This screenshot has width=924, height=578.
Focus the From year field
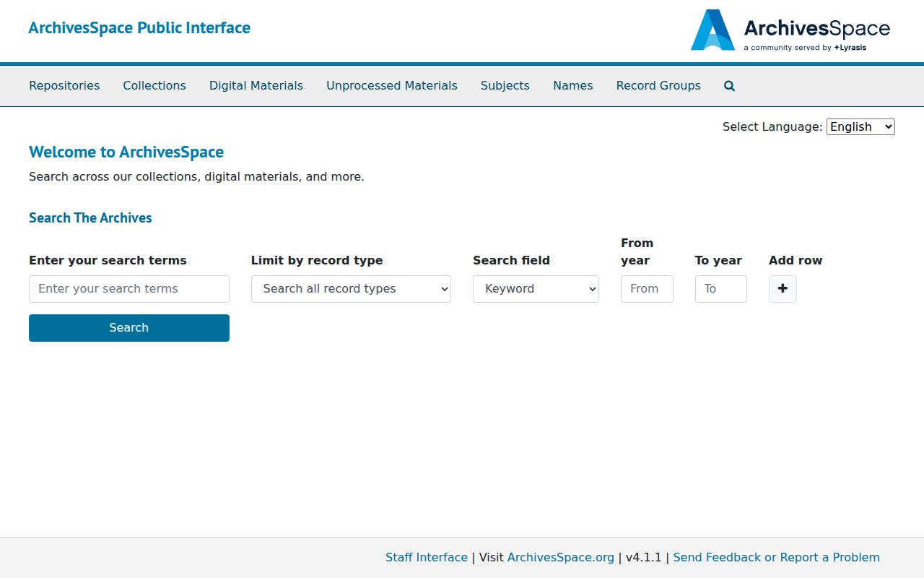click(x=647, y=289)
